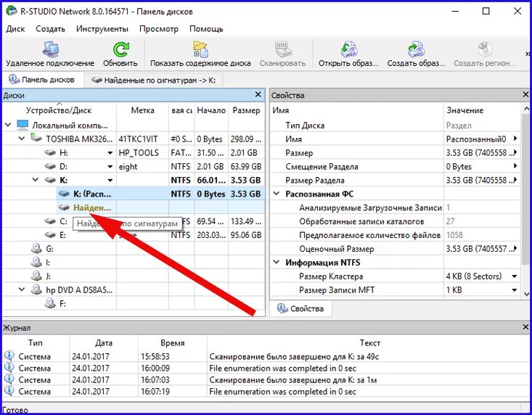Screen dimensions: 532x415
Task: Sort by Метка column header
Action: (142, 110)
